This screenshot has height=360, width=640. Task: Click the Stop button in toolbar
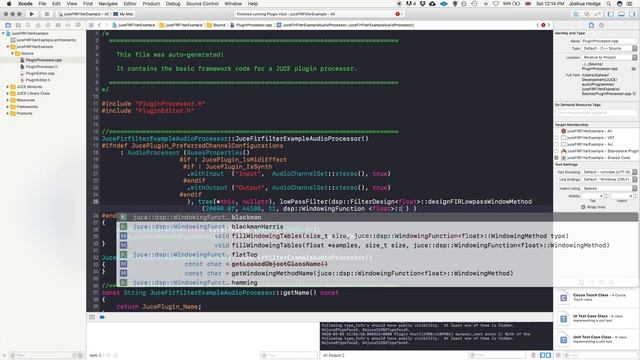click(x=47, y=14)
